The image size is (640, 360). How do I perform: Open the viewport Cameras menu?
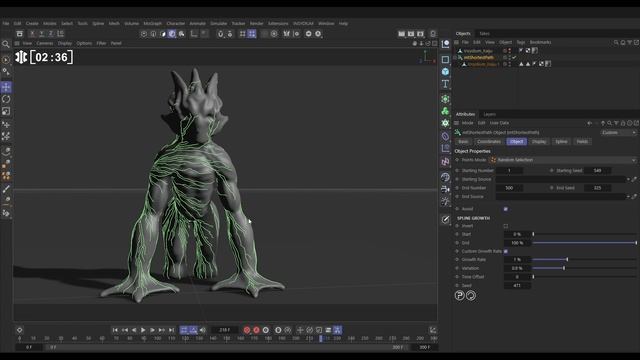point(45,43)
